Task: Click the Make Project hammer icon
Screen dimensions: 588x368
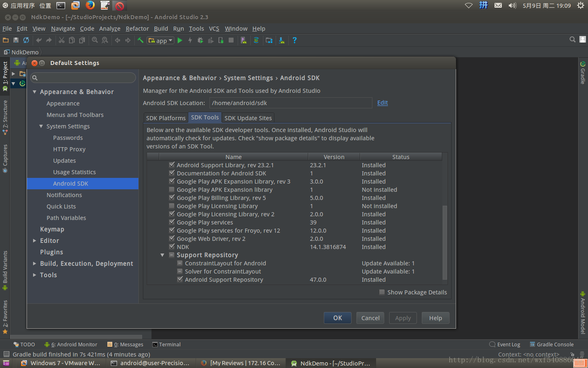Action: 140,40
